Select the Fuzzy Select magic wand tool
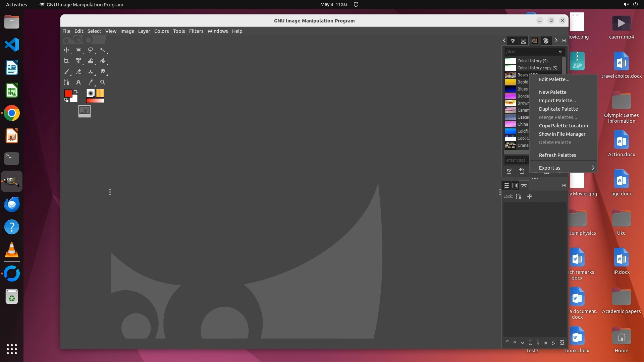The image size is (644, 362). [x=103, y=50]
